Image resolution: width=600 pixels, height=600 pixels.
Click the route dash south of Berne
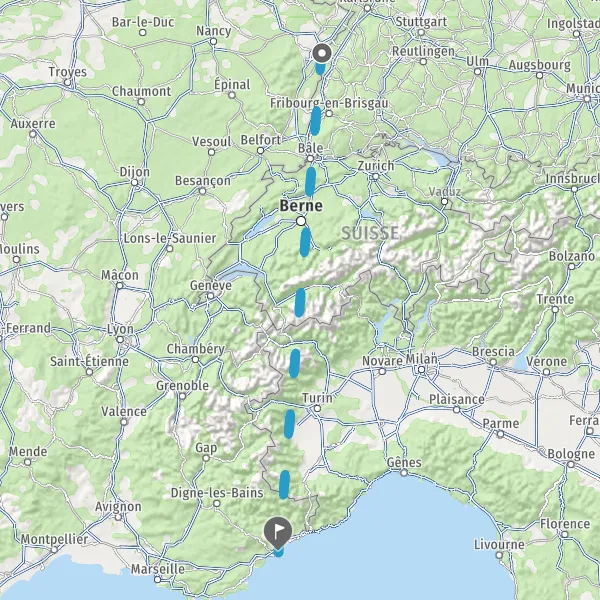(305, 242)
